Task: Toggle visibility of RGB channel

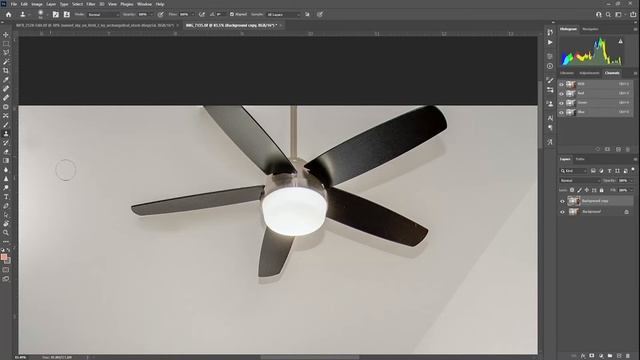Action: (x=561, y=84)
